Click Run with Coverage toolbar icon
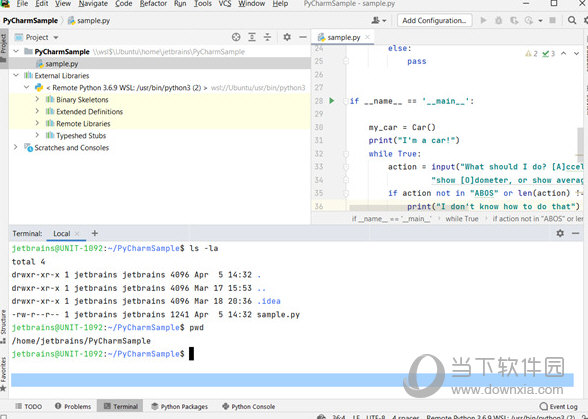Screen dimensions: 588x419 (514, 20)
